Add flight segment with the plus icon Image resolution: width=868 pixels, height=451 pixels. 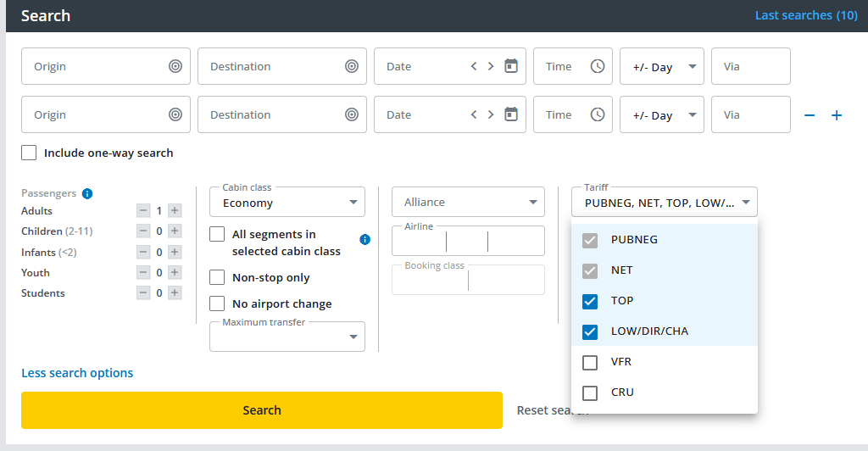(837, 115)
